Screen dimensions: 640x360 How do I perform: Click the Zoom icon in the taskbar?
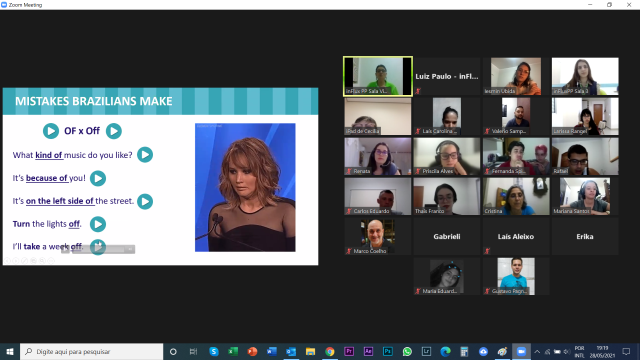click(521, 351)
